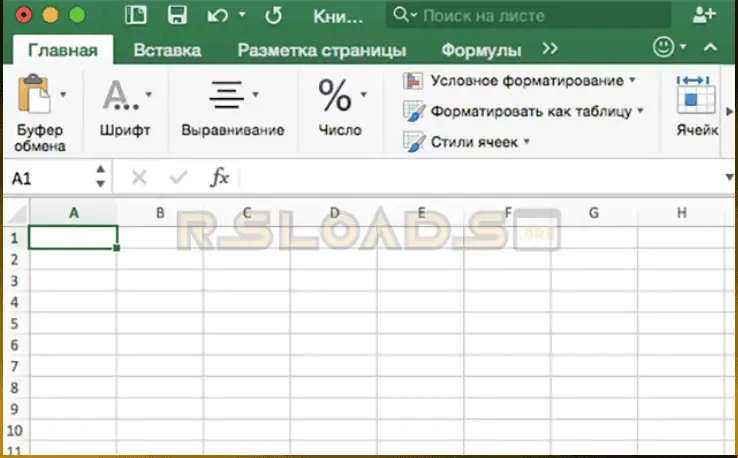Screen dimensions: 738x458
Task: Click the fill handle of cell A1
Action: [x=116, y=248]
